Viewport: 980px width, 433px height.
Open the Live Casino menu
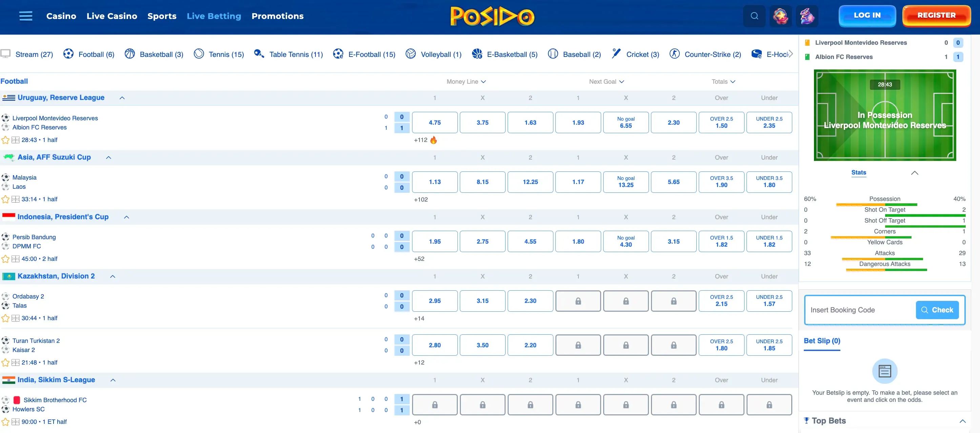(x=112, y=16)
